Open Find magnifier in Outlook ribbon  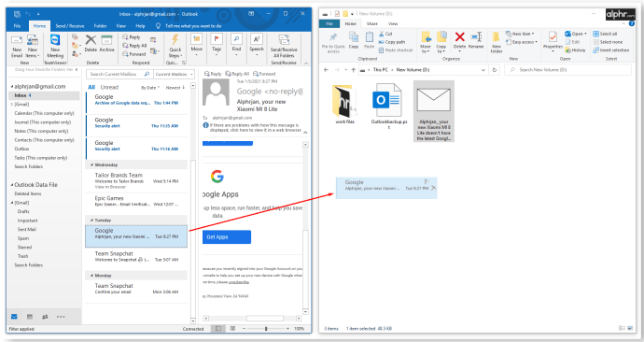pos(236,44)
